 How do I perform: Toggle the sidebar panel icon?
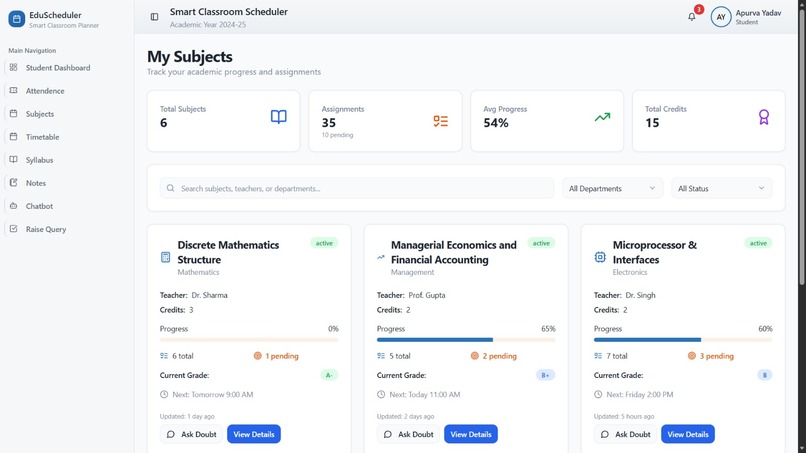(154, 17)
